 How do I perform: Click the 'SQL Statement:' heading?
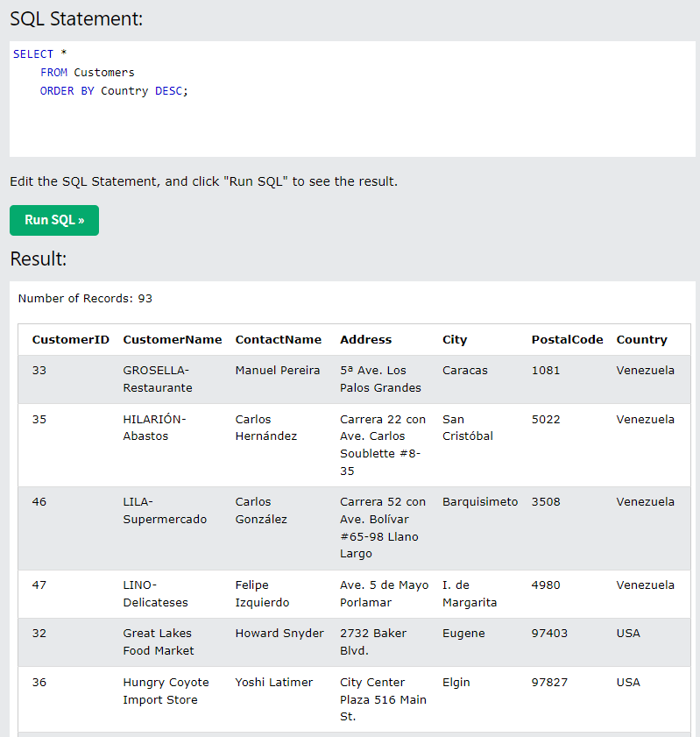click(76, 18)
